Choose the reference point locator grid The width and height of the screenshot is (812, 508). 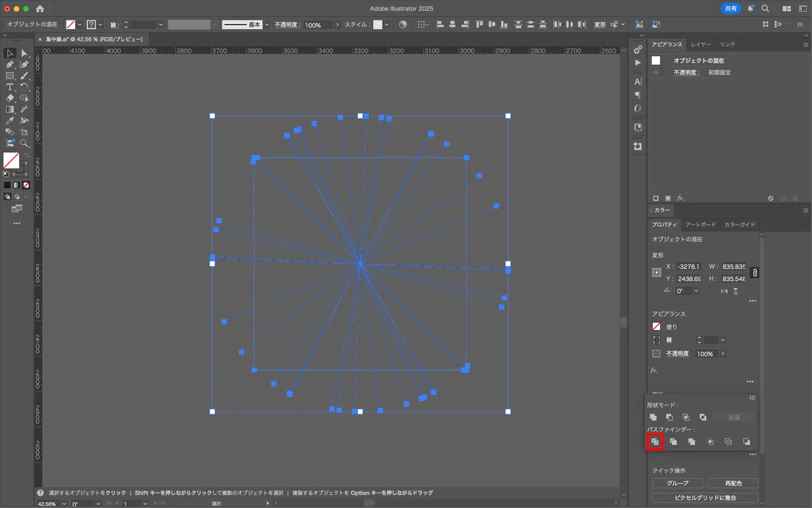click(x=656, y=273)
